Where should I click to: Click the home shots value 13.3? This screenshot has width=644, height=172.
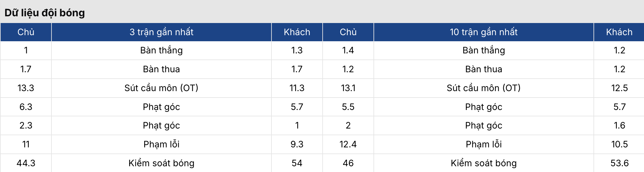(x=26, y=88)
